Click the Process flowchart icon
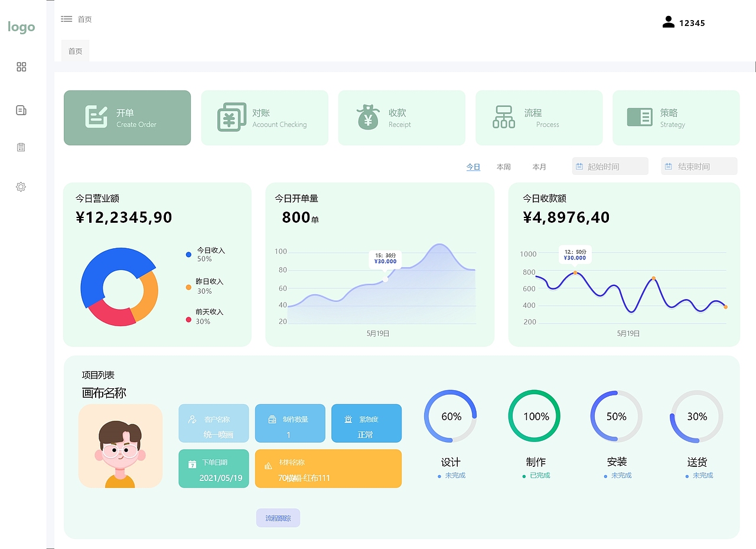Image resolution: width=756 pixels, height=549 pixels. coord(504,116)
